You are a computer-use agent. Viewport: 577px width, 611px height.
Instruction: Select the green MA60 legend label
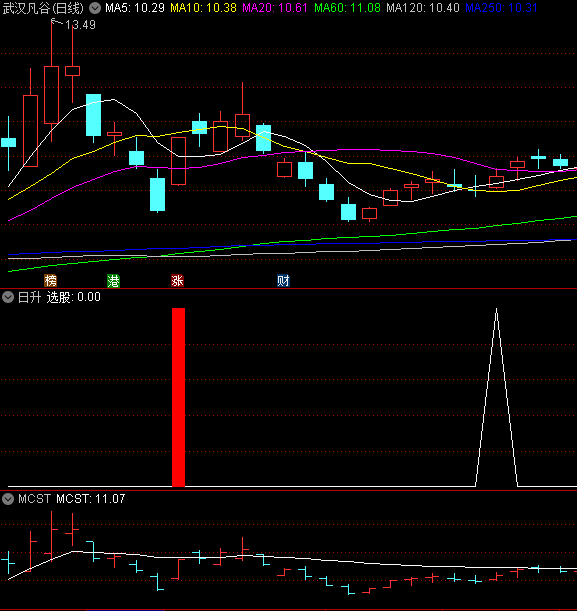[347, 8]
